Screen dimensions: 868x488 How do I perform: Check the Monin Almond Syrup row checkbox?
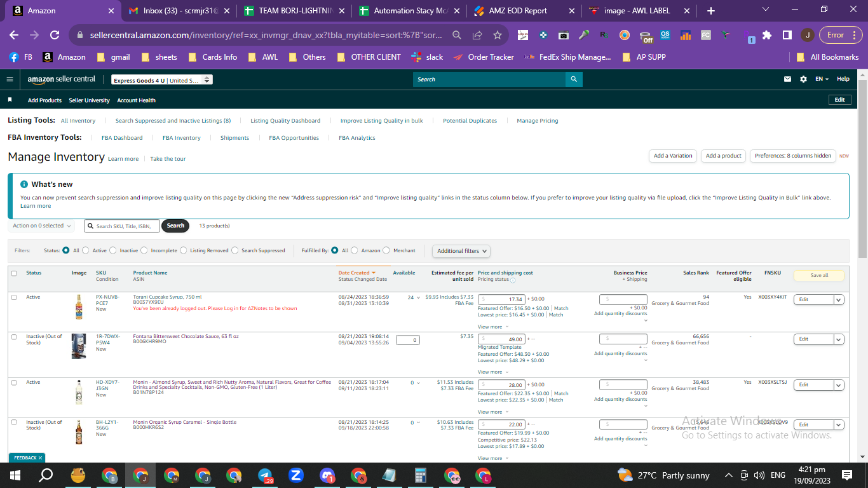pyautogui.click(x=14, y=383)
